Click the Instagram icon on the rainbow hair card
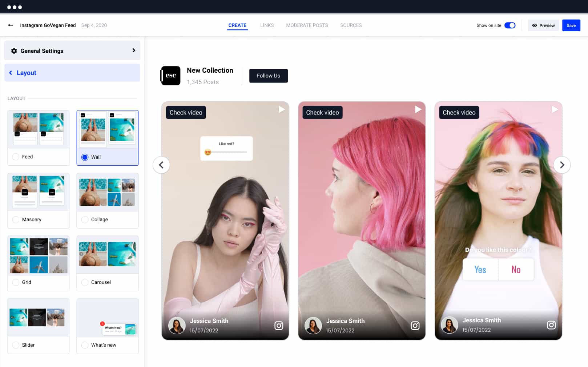Viewport: 588px width, 367px height. coord(551,325)
